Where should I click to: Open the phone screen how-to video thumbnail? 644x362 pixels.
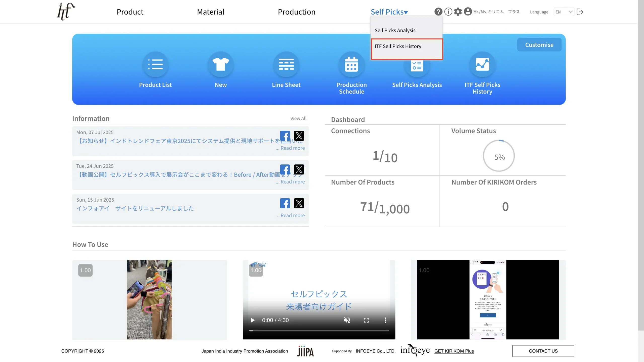[x=488, y=299]
